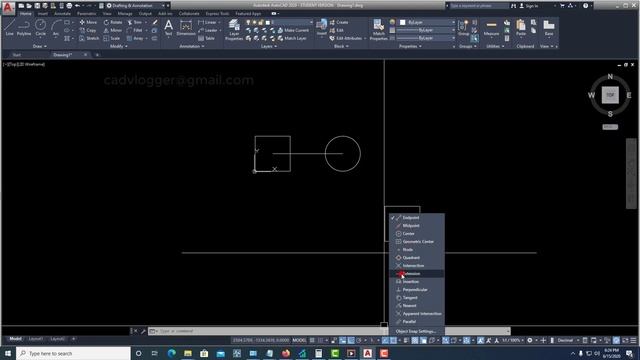Toggle Center object snap
The height and width of the screenshot is (360, 640).
pos(409,233)
